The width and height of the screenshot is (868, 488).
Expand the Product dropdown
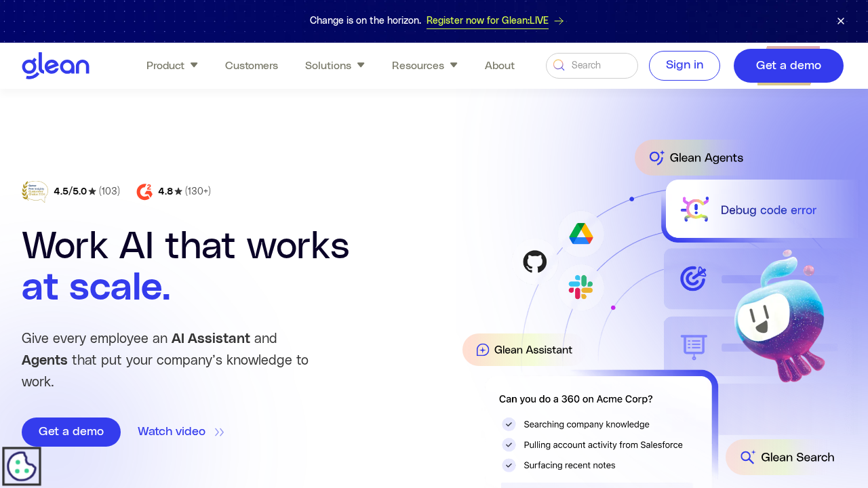(172, 65)
